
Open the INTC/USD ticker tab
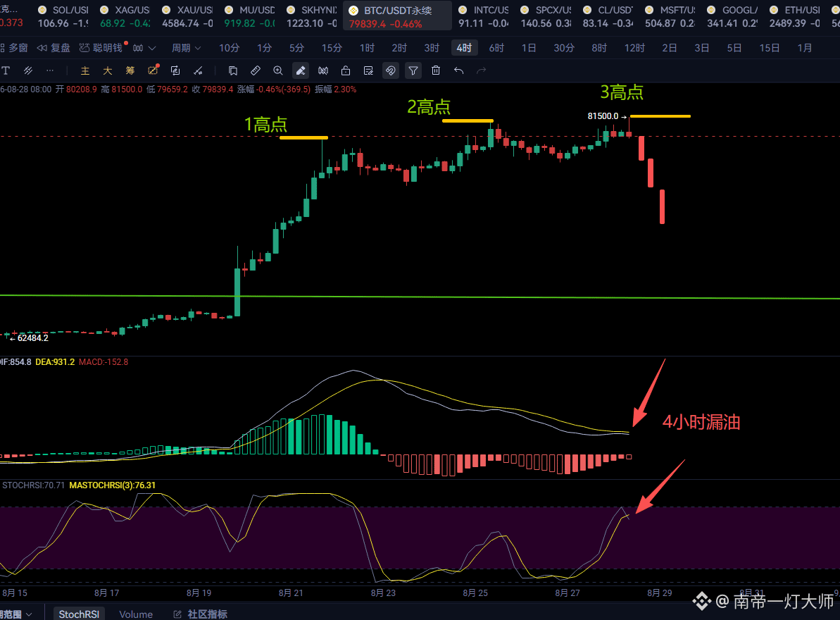[484, 17]
